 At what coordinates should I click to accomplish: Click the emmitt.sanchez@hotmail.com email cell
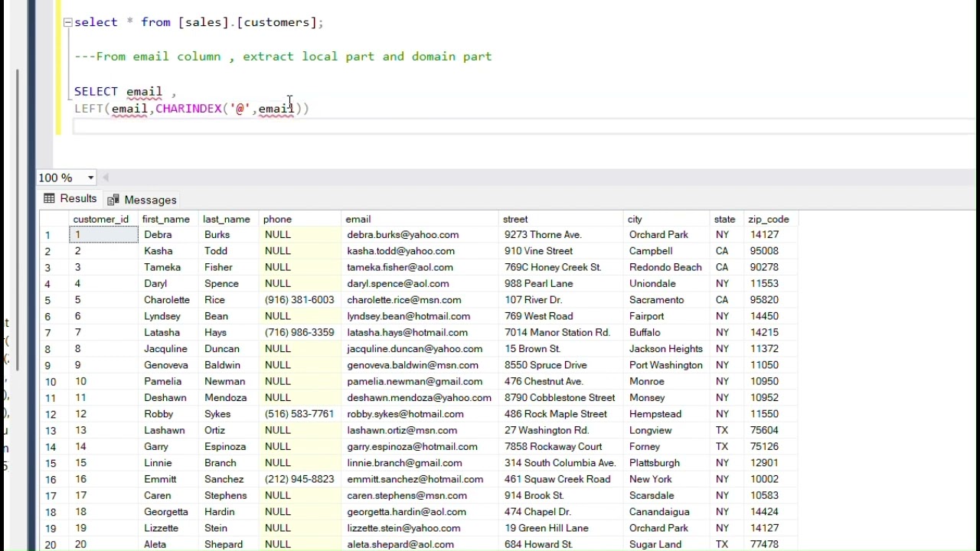click(x=420, y=479)
